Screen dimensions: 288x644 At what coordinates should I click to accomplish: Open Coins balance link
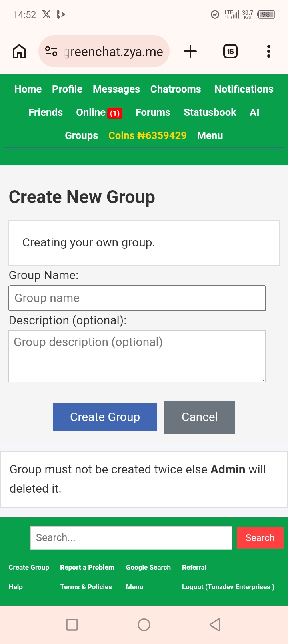148,135
